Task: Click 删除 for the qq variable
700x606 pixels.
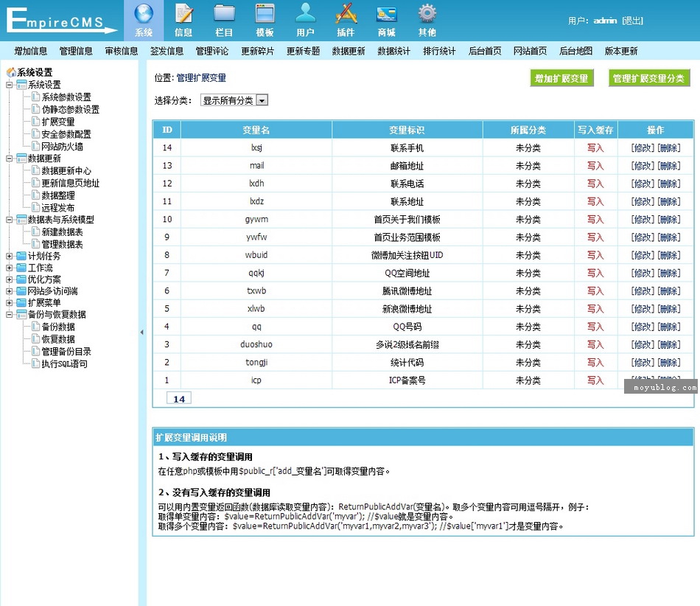Action: [x=669, y=327]
